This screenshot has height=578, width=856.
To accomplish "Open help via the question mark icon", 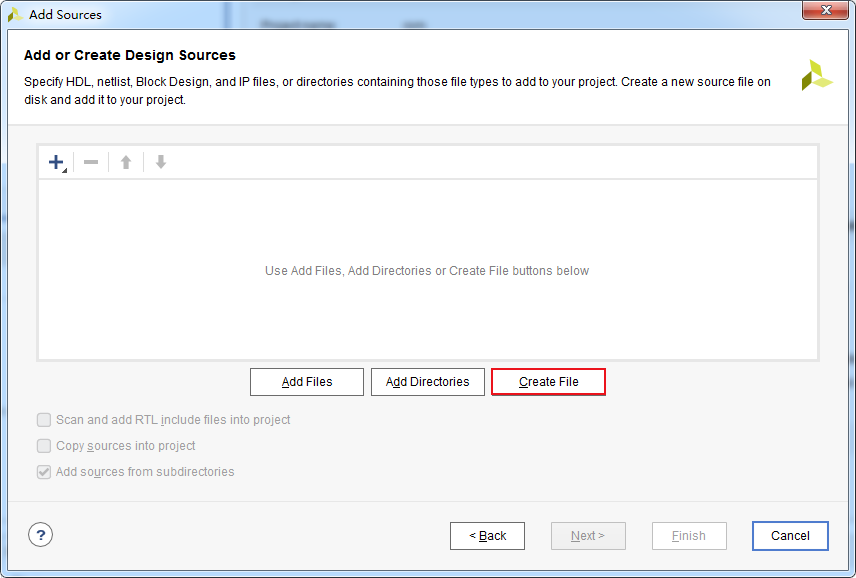I will click(x=41, y=535).
